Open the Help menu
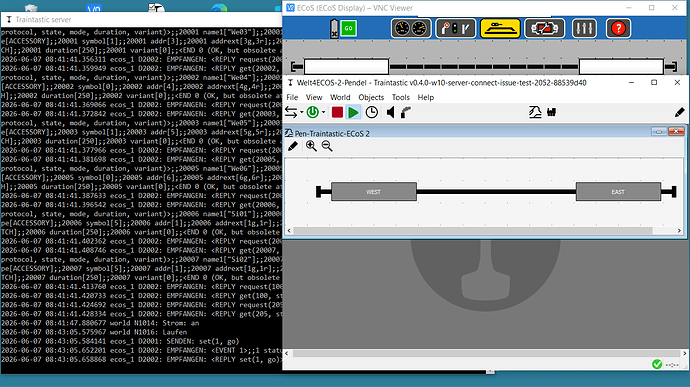The width and height of the screenshot is (690, 387). (426, 97)
